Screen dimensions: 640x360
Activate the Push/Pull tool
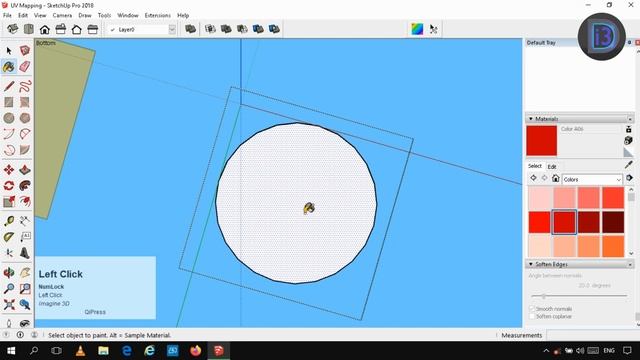tap(25, 169)
